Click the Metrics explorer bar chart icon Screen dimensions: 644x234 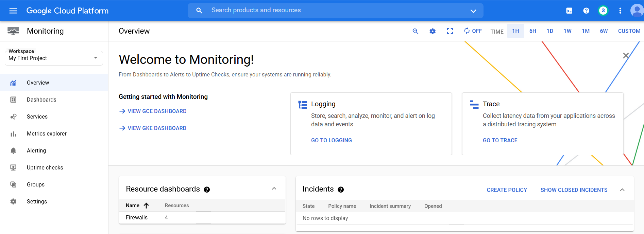click(x=13, y=134)
